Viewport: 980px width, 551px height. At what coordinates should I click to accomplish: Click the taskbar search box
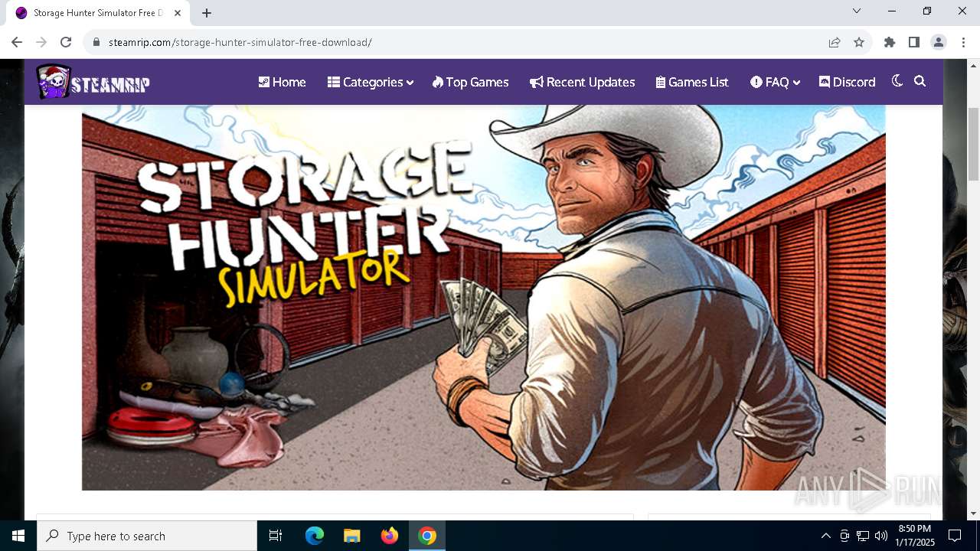coord(147,536)
